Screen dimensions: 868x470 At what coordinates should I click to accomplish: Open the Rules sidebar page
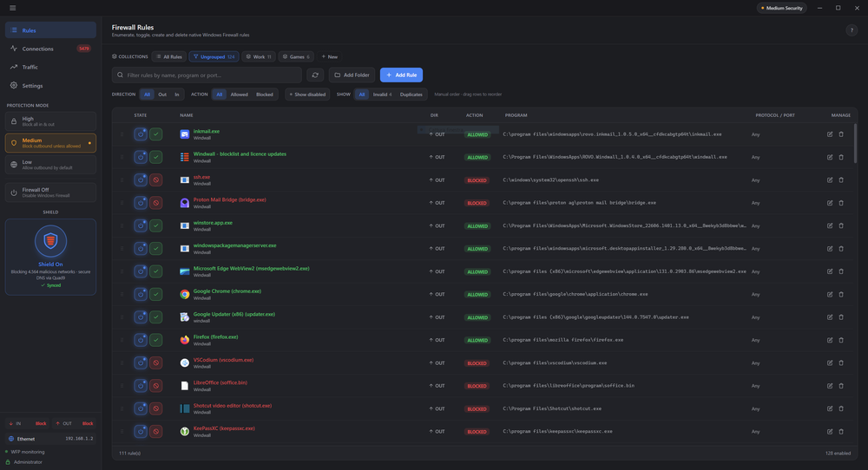click(50, 30)
